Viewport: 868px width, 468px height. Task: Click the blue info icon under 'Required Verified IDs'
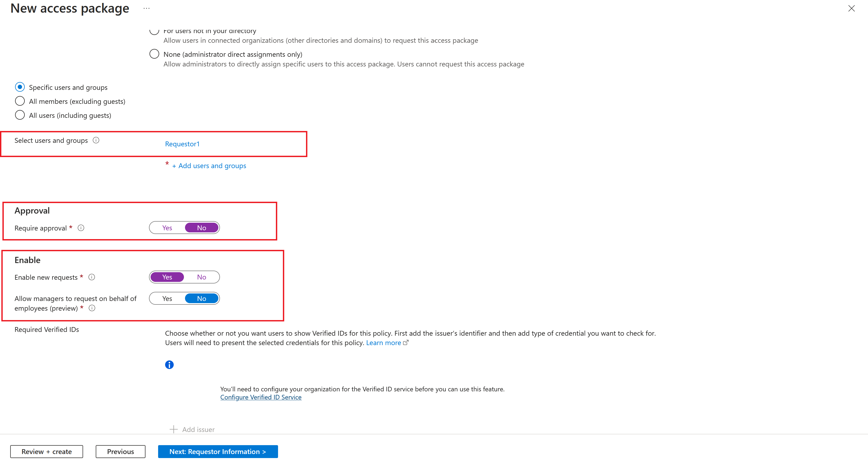pyautogui.click(x=169, y=364)
